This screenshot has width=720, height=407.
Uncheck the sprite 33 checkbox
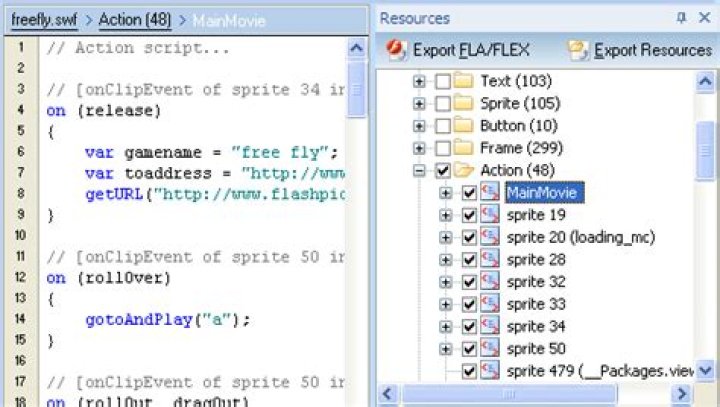click(x=469, y=304)
